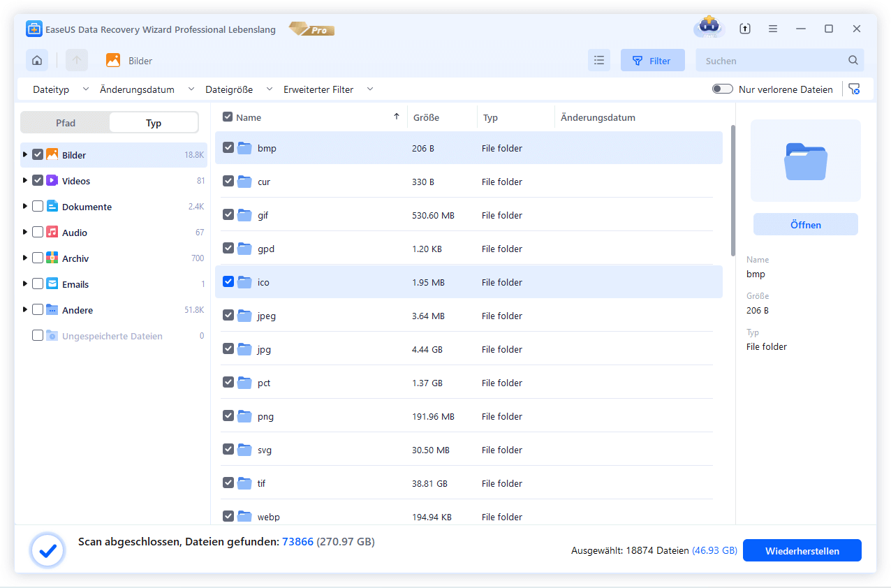Expand the Emails tree node arrow
This screenshot has width=891, height=588.
(x=25, y=284)
